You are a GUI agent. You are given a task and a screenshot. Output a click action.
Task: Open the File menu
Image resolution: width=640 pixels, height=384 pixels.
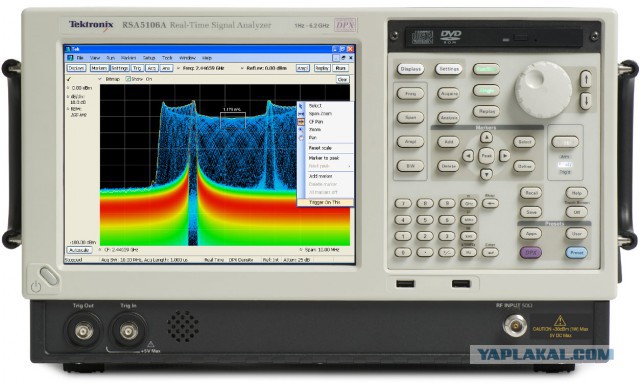pyautogui.click(x=80, y=58)
